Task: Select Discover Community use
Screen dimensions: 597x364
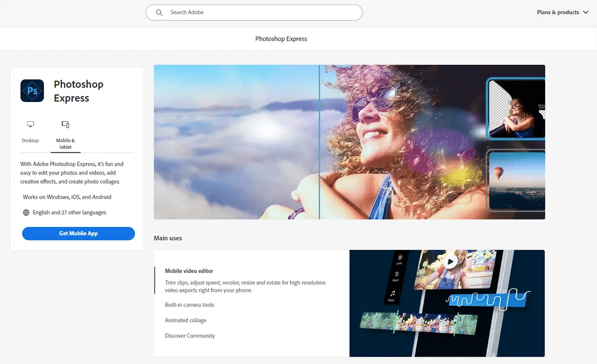Action: coord(190,336)
